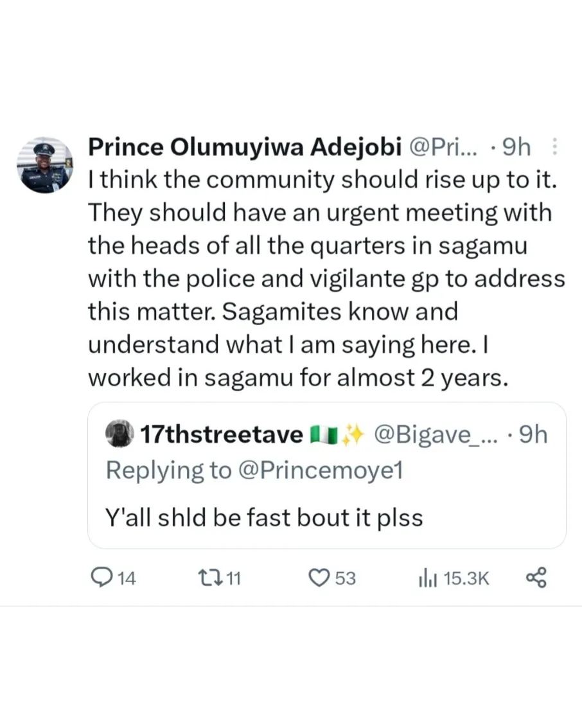Like the tweet with the heart icon
This screenshot has height=728, width=582.
[x=319, y=578]
